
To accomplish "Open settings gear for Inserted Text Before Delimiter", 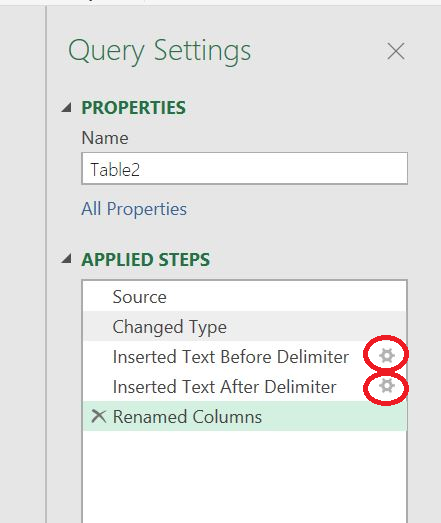I will (x=387, y=356).
